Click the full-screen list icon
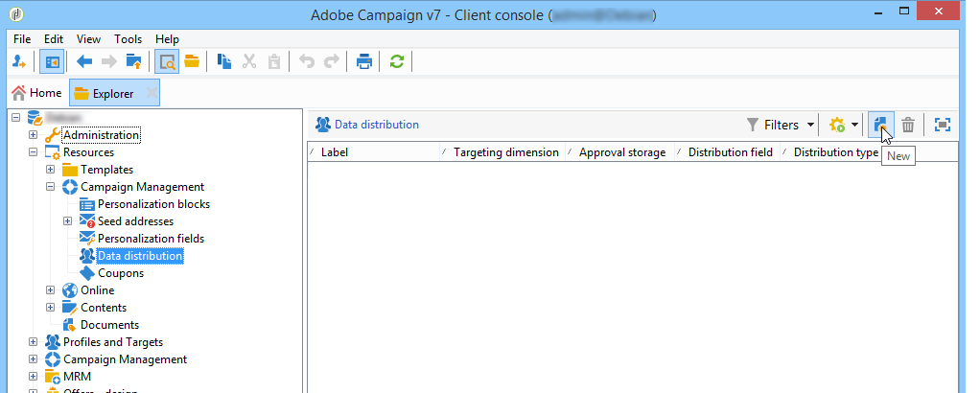This screenshot has width=980, height=393. click(x=943, y=125)
